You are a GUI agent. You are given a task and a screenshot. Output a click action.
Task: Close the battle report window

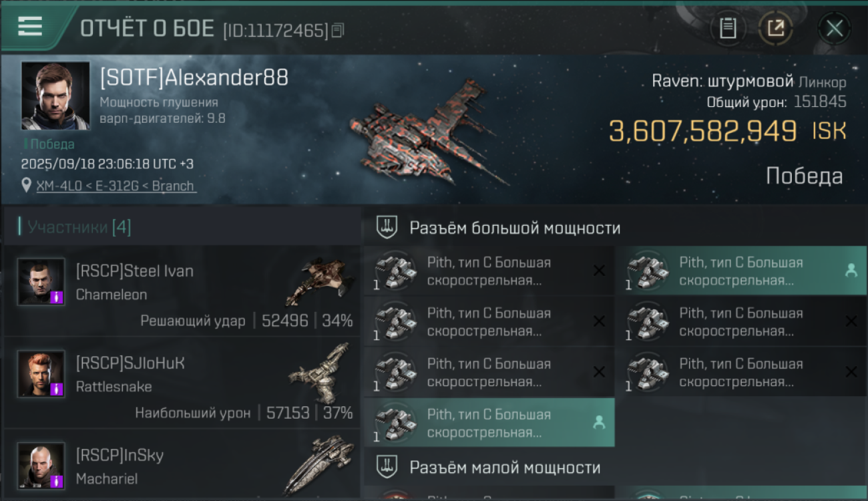point(834,28)
